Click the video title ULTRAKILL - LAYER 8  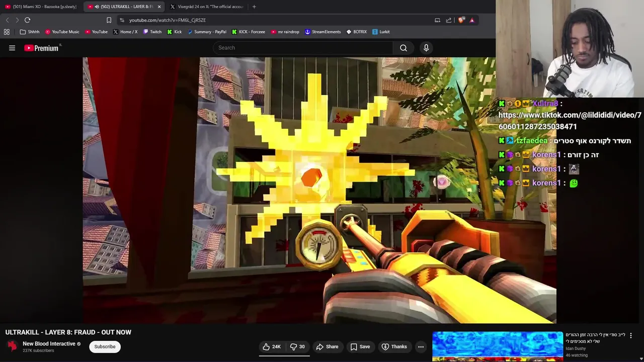click(x=68, y=332)
